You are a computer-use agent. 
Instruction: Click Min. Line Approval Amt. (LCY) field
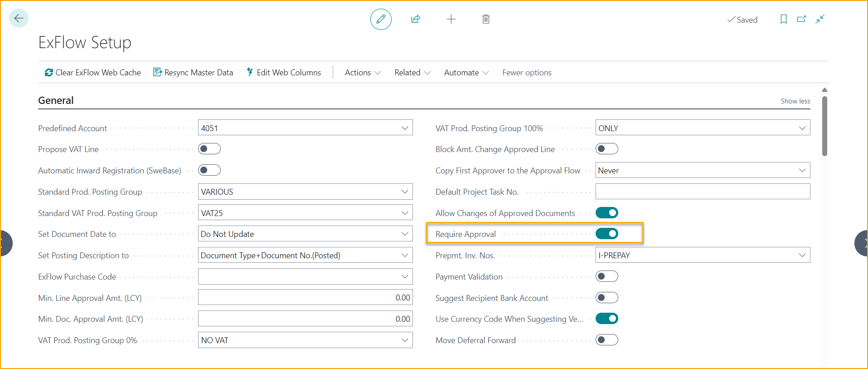tap(305, 298)
